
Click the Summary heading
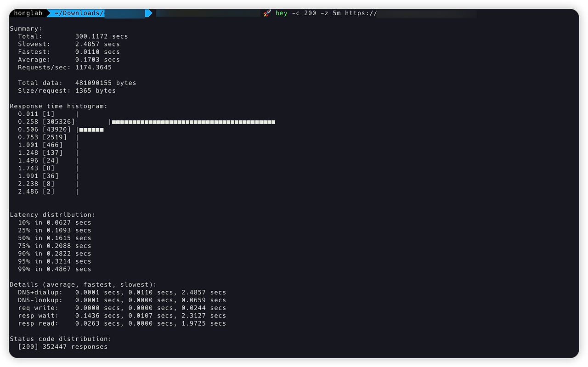[26, 28]
